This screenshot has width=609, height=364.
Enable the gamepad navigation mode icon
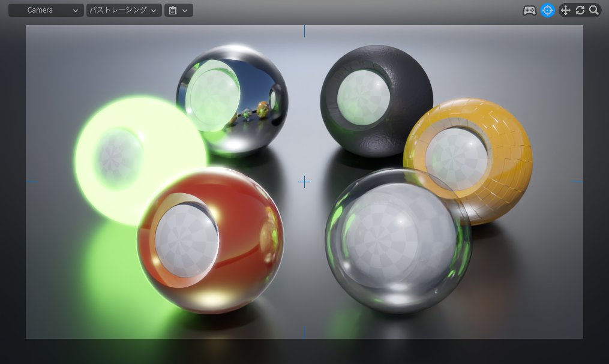529,10
